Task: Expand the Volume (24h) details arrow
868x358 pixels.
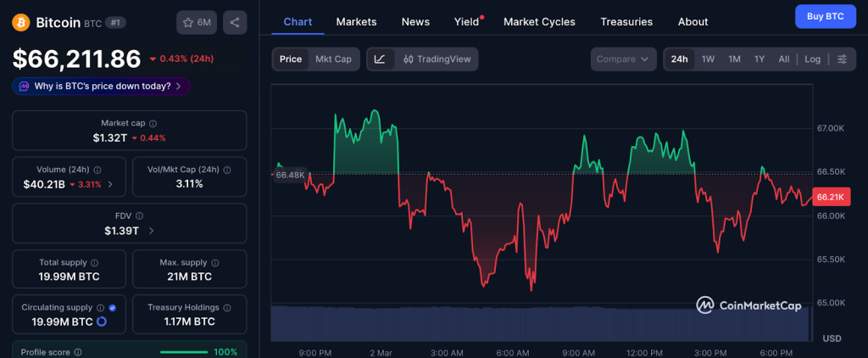Action: pyautogui.click(x=110, y=184)
